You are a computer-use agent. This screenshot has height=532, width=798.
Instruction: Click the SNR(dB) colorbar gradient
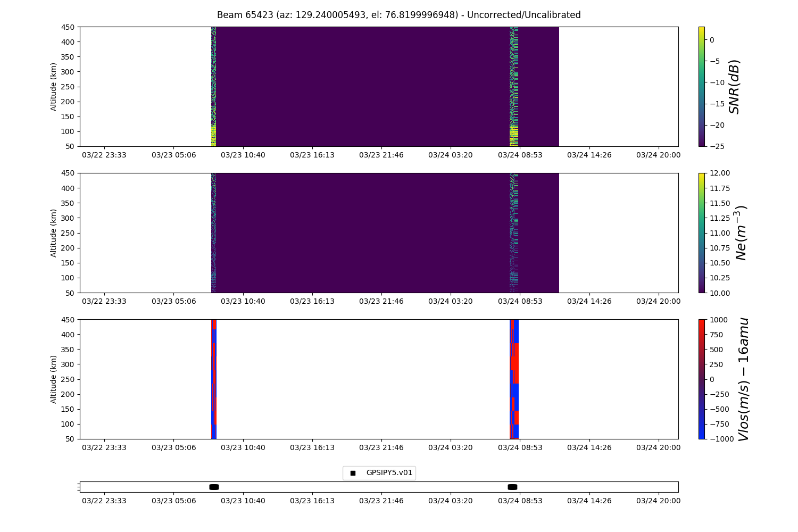coord(701,86)
